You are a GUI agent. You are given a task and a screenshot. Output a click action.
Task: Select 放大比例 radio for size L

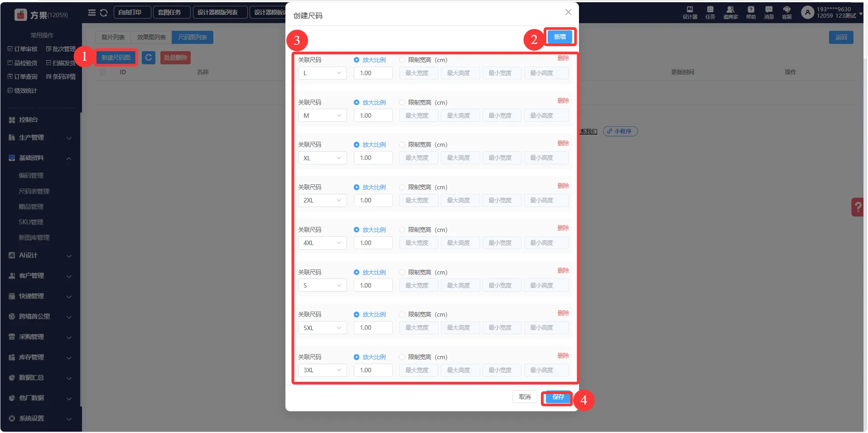[x=357, y=60]
